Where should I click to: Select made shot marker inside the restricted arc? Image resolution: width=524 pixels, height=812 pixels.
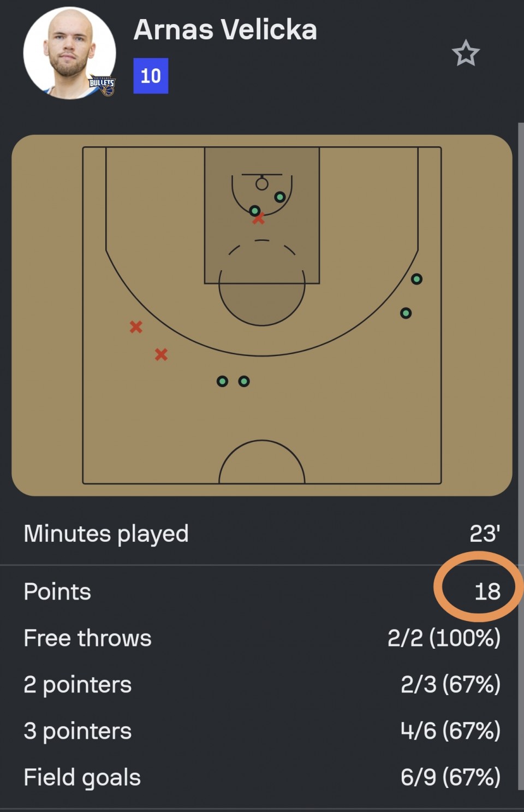click(255, 211)
